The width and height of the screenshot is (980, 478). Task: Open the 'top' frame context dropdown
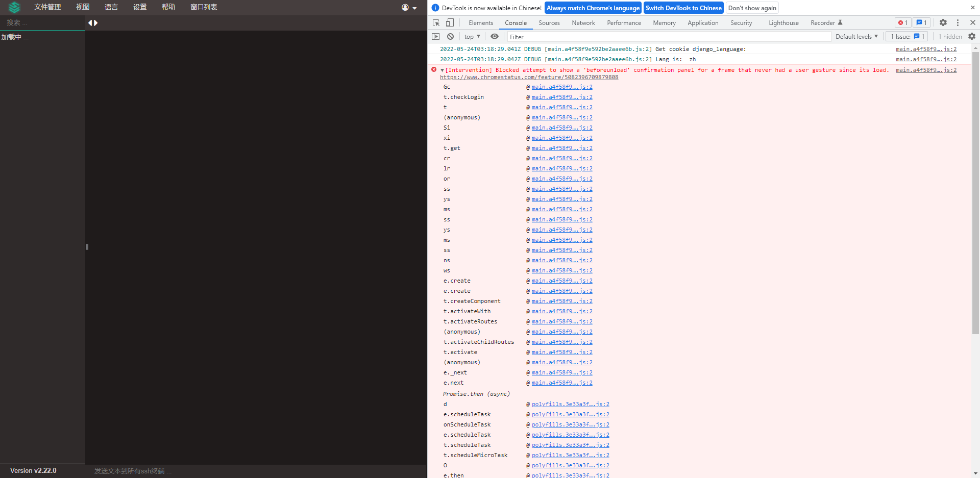click(471, 36)
